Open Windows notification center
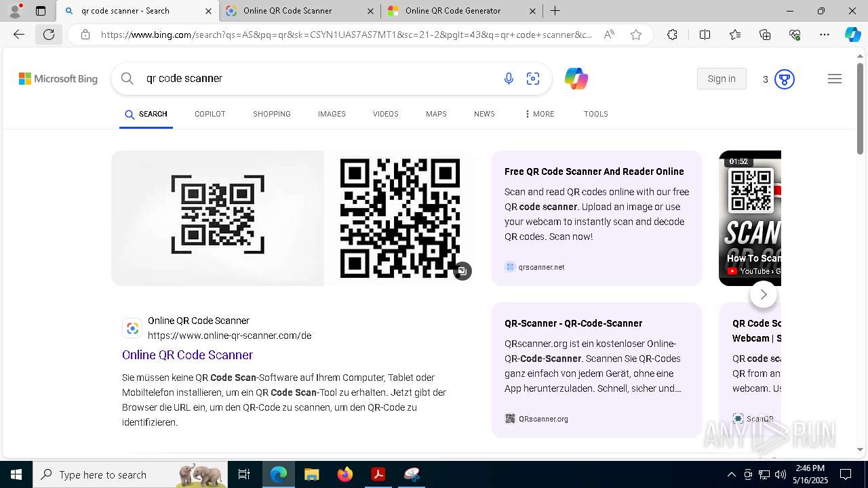 [846, 474]
